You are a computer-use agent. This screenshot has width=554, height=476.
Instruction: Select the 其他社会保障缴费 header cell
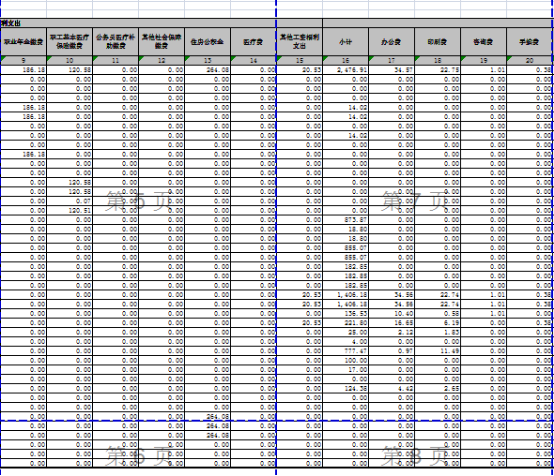161,42
